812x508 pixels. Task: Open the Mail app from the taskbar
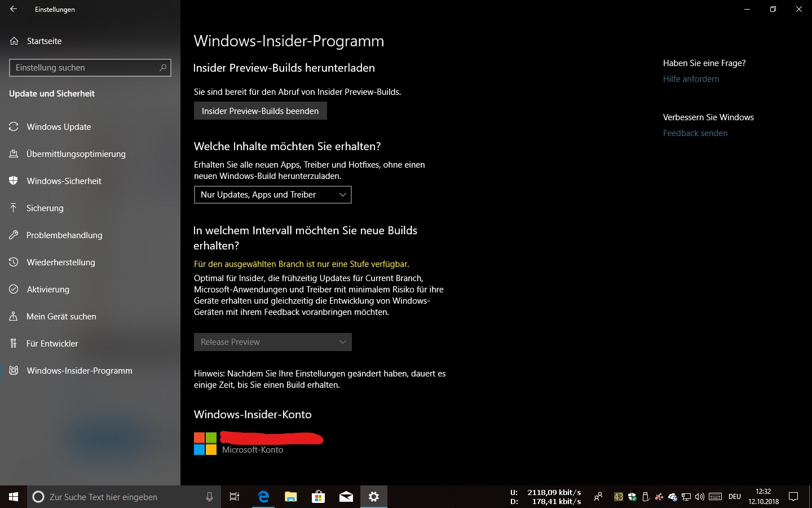(x=346, y=497)
